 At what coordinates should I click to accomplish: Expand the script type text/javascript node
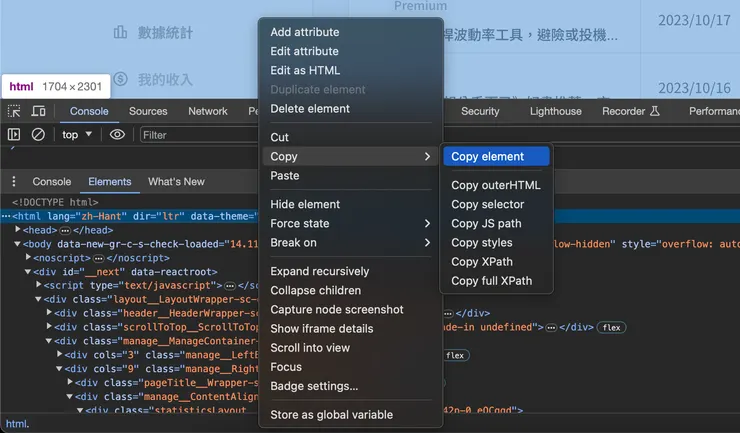coord(39,285)
